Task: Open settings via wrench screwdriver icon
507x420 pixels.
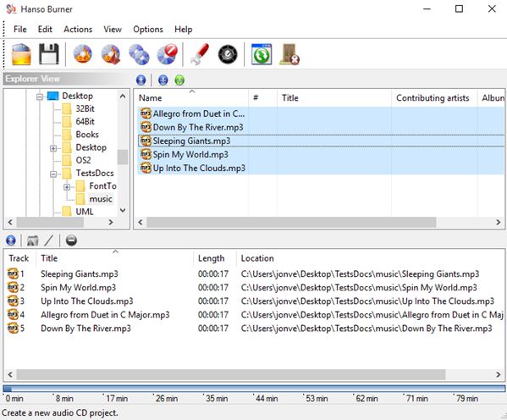Action: (x=200, y=54)
